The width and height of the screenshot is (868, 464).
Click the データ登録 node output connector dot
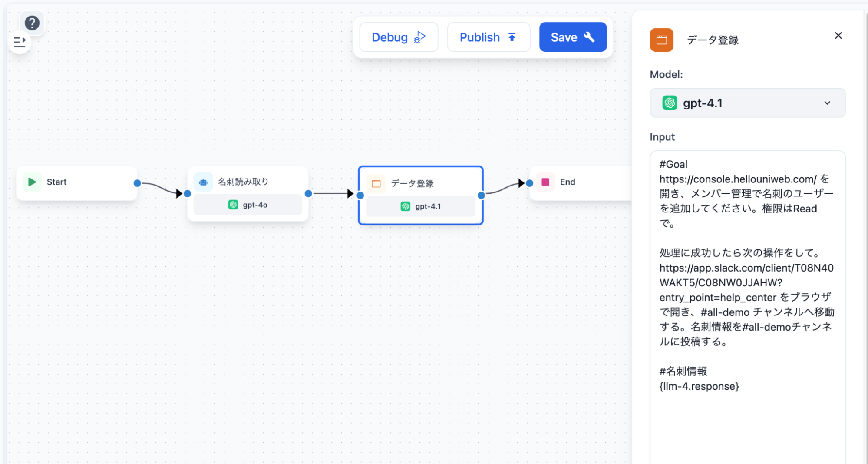pyautogui.click(x=481, y=196)
